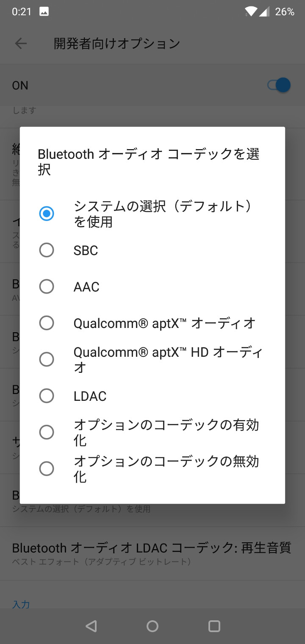Select the LDAC codec radio button
This screenshot has height=644, width=305.
47,396
